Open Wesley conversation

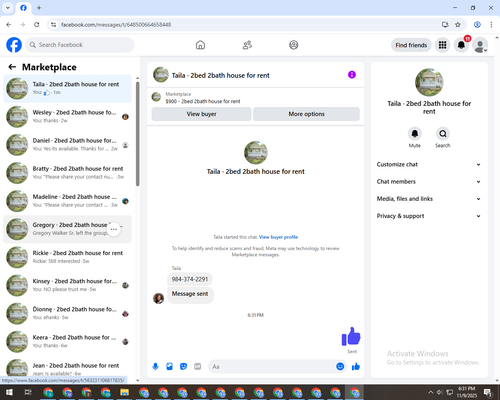(67, 116)
